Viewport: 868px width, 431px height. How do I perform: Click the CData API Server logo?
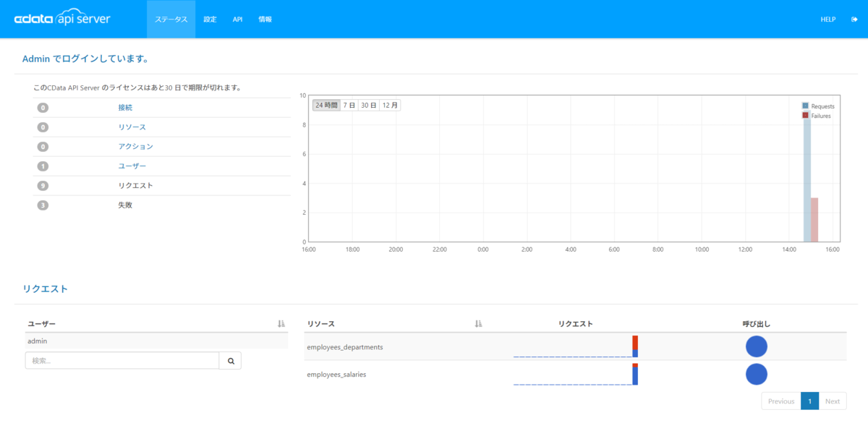tap(62, 20)
